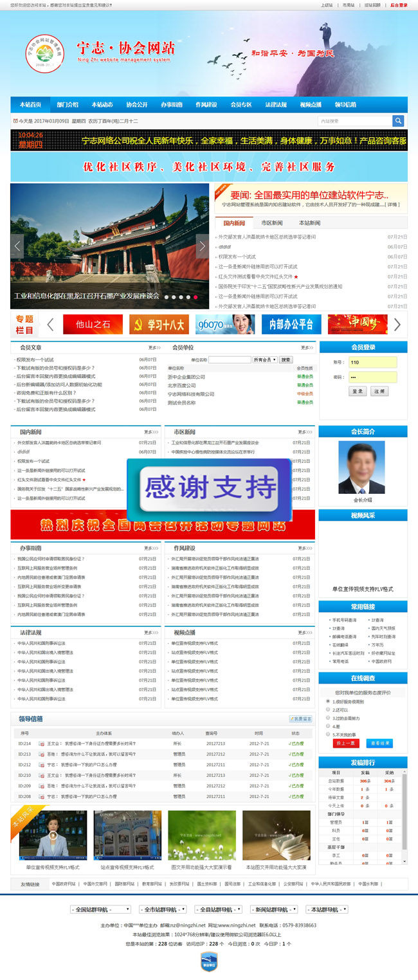Image resolution: width=418 pixels, height=980 pixels.
Task: Select survey option 1.很好服务很周到
Action: coord(328,702)
